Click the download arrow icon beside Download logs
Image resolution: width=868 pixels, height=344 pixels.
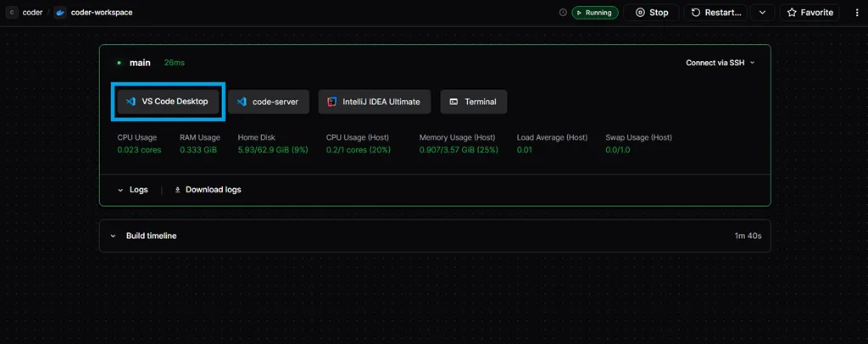[178, 190]
